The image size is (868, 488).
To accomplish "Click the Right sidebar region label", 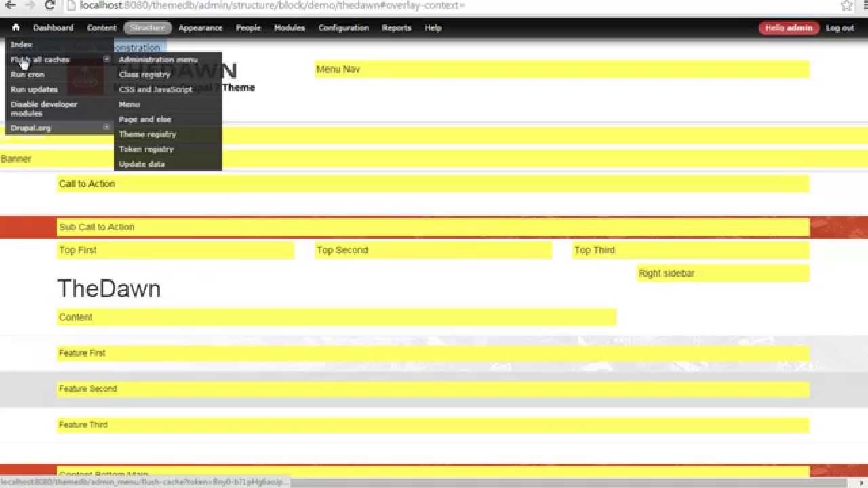I will (x=667, y=273).
